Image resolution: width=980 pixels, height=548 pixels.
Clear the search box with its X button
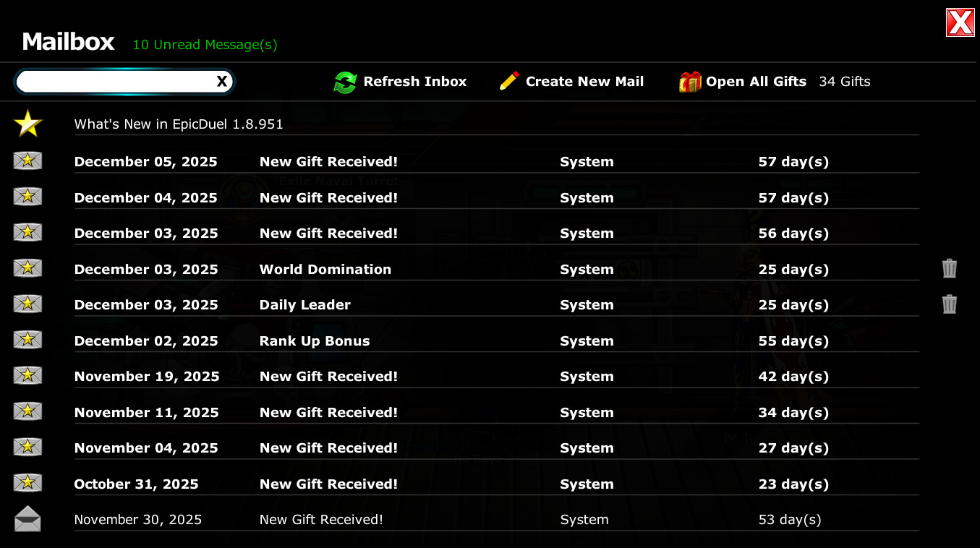tap(222, 82)
